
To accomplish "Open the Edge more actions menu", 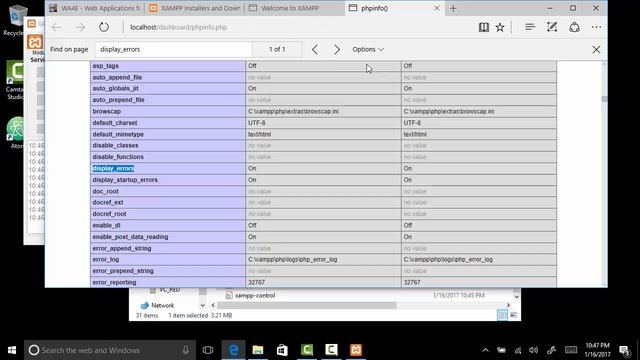I will coord(596,27).
